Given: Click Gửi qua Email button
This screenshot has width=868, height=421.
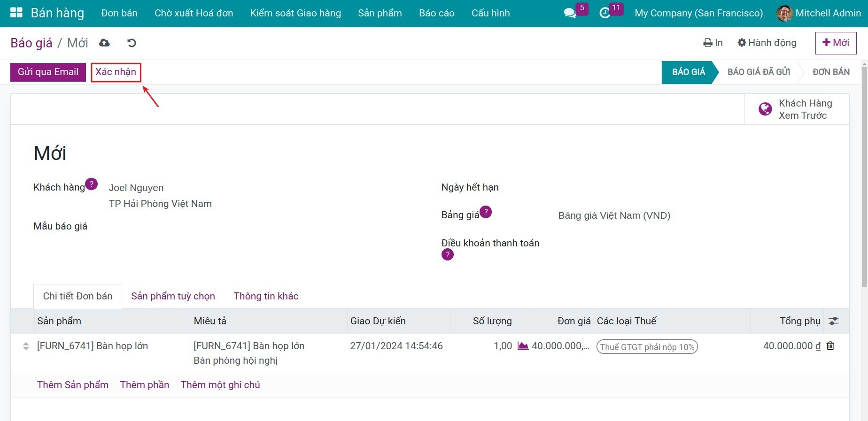Looking at the screenshot, I should pyautogui.click(x=48, y=72).
